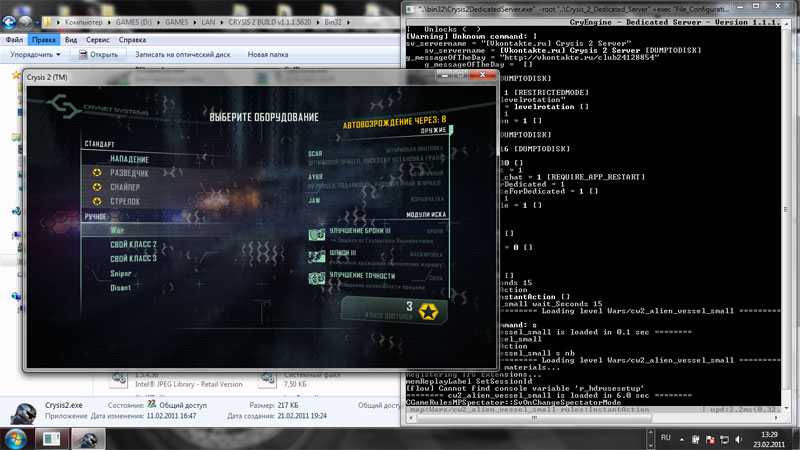Screen dimensions: 800x450
Task: Expand the Упорядочить dropdown
Action: click(37, 55)
